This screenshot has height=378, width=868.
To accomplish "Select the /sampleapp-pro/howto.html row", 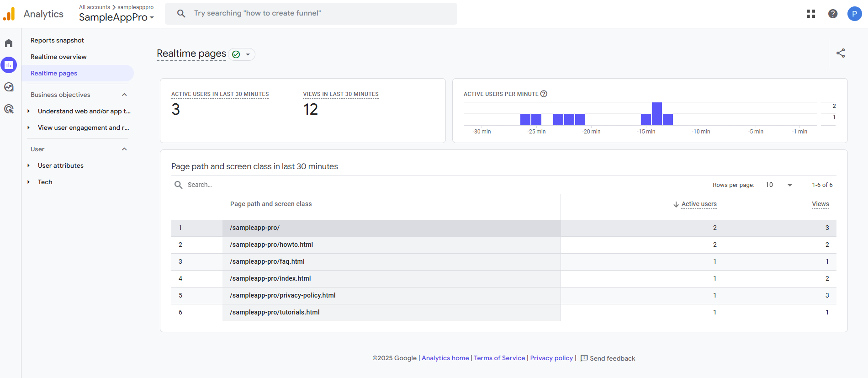I will click(504, 245).
